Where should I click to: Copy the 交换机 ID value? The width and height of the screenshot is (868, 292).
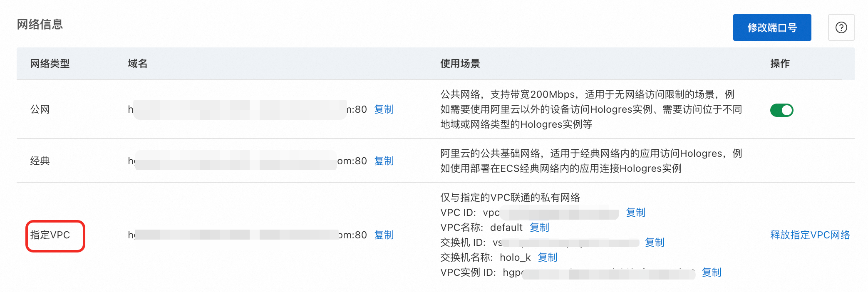(655, 243)
